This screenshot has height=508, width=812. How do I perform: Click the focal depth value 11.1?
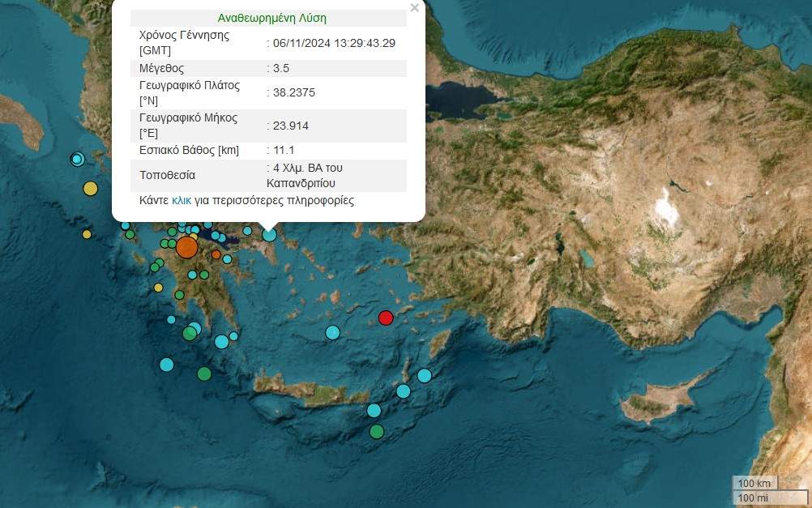point(283,150)
